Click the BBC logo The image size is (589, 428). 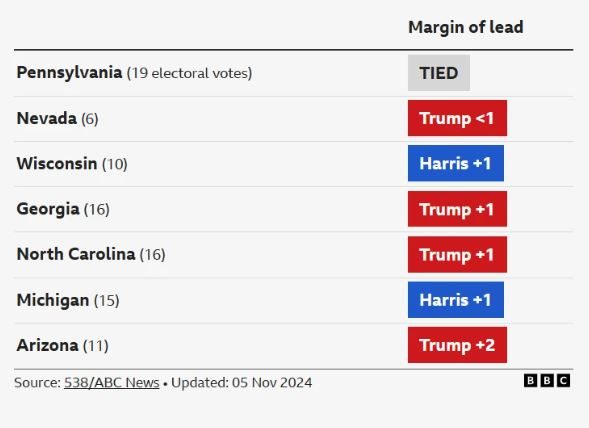pyautogui.click(x=547, y=381)
